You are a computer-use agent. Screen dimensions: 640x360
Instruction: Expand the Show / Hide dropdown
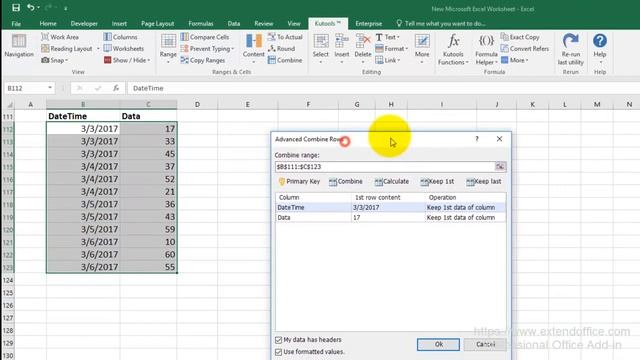point(149,60)
